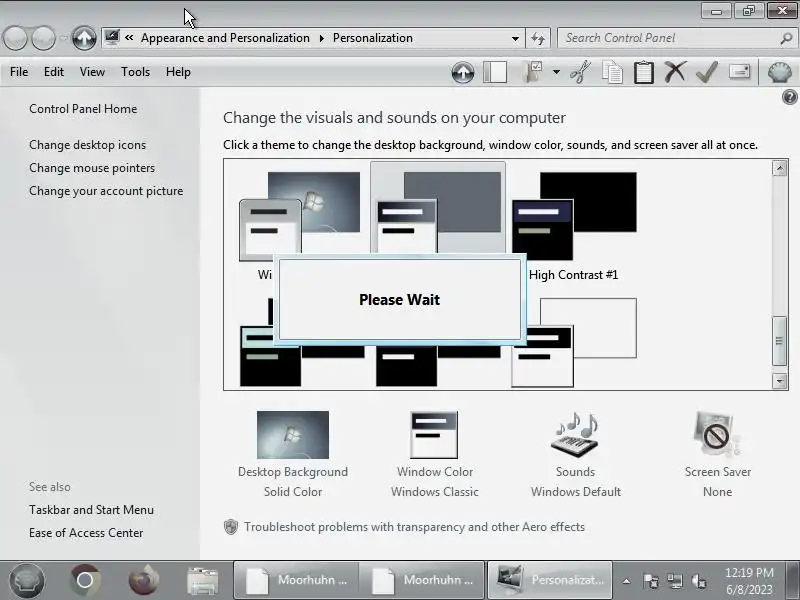This screenshot has height=600, width=800.
Task: Open Change desktop icons link
Action: click(x=87, y=145)
